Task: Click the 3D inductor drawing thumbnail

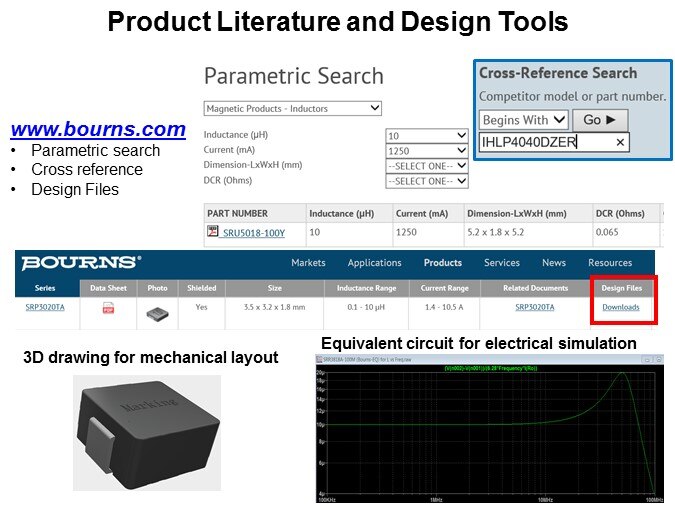Action: [x=147, y=432]
